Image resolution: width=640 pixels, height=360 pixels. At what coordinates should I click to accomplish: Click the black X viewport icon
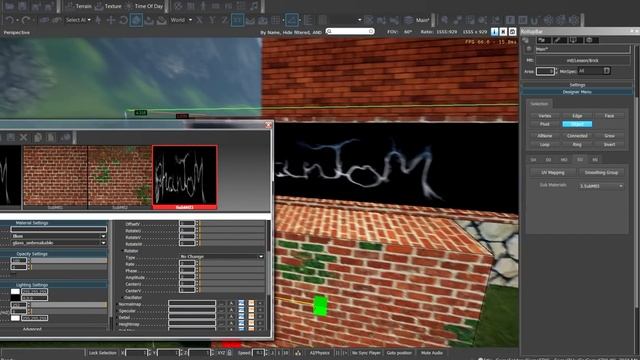pyautogui.click(x=503, y=31)
